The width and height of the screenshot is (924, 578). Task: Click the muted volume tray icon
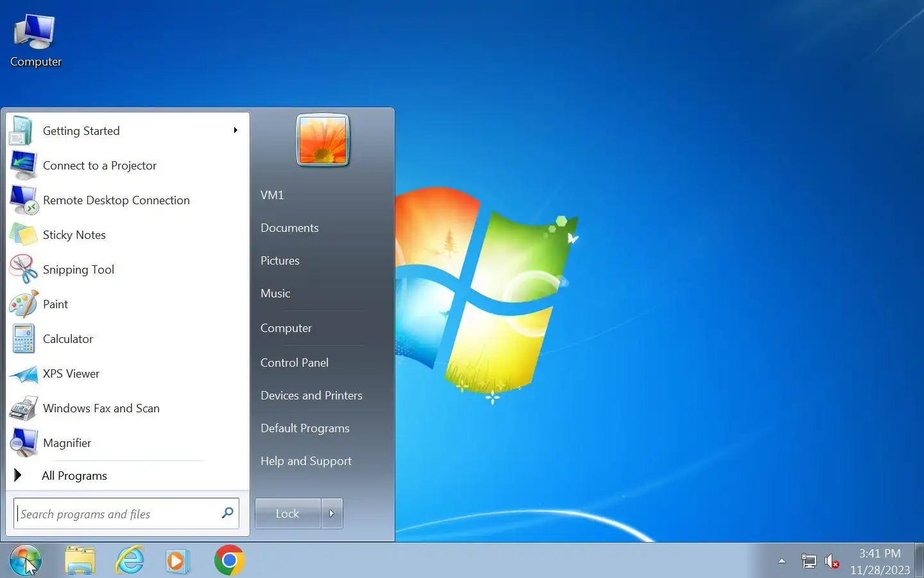coord(832,561)
